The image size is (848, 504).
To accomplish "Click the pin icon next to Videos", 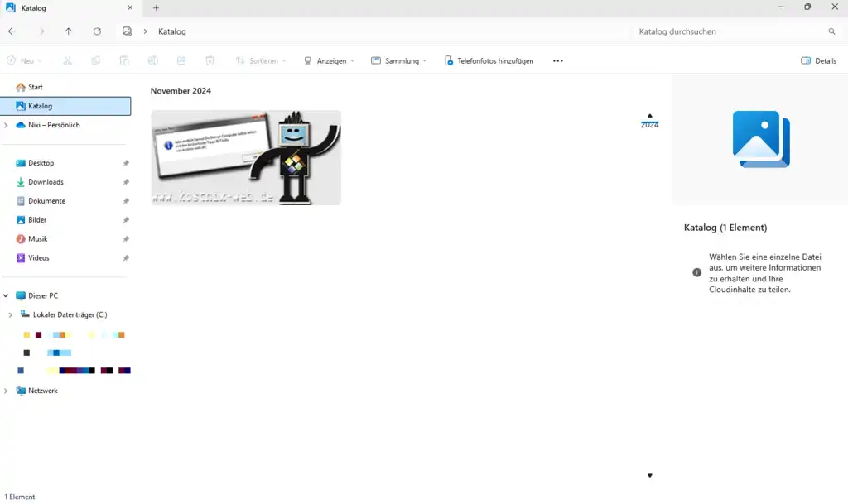I will pos(126,258).
